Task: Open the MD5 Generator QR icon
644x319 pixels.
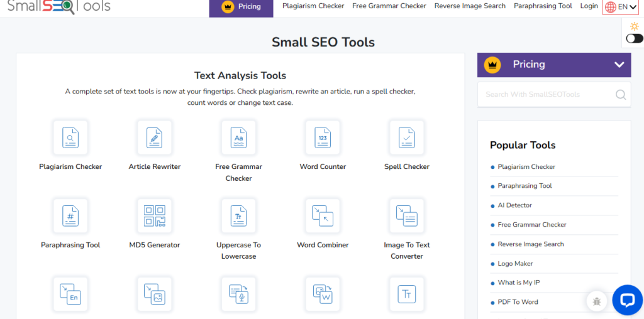Action: pyautogui.click(x=155, y=215)
